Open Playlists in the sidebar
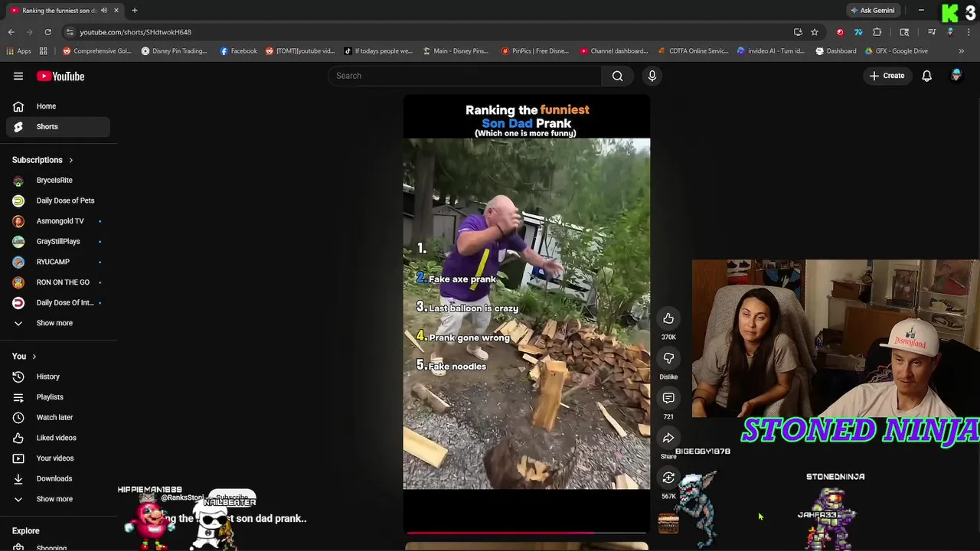The height and width of the screenshot is (551, 980). point(58,397)
